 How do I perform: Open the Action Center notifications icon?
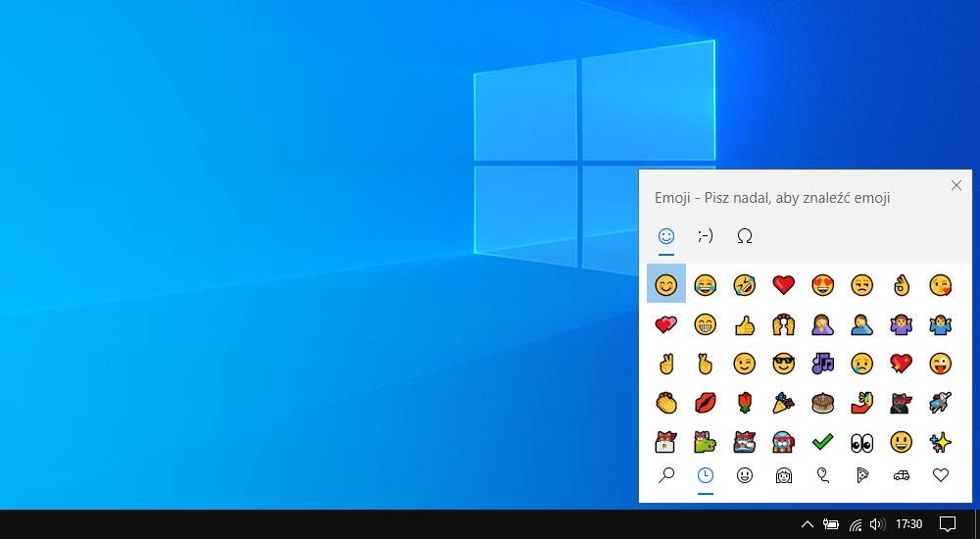click(x=948, y=524)
